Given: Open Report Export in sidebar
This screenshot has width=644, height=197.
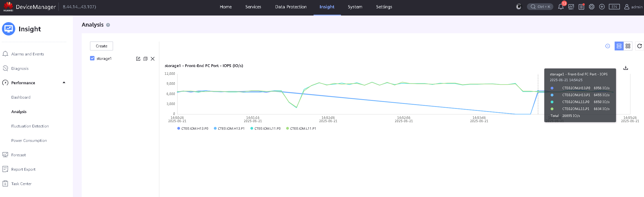Looking at the screenshot, I should click(x=23, y=169).
